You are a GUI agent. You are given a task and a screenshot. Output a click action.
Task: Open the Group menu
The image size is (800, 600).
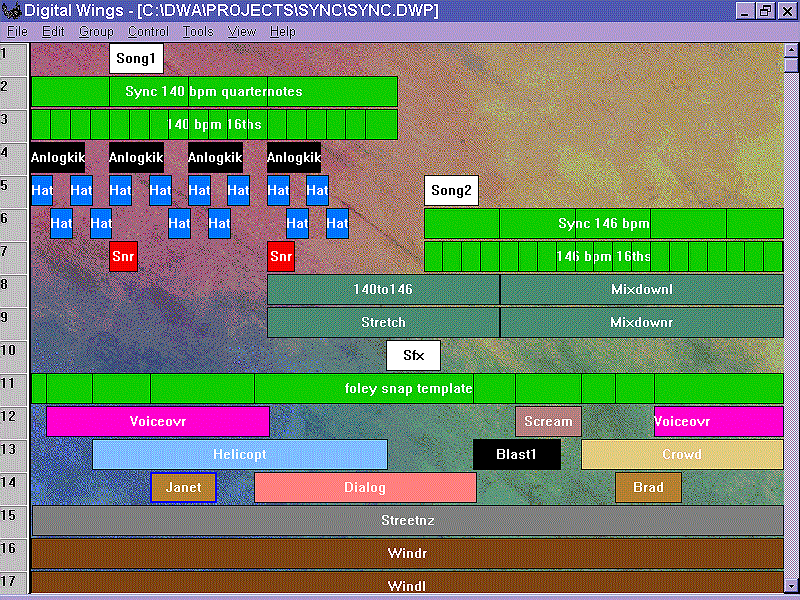pyautogui.click(x=96, y=32)
